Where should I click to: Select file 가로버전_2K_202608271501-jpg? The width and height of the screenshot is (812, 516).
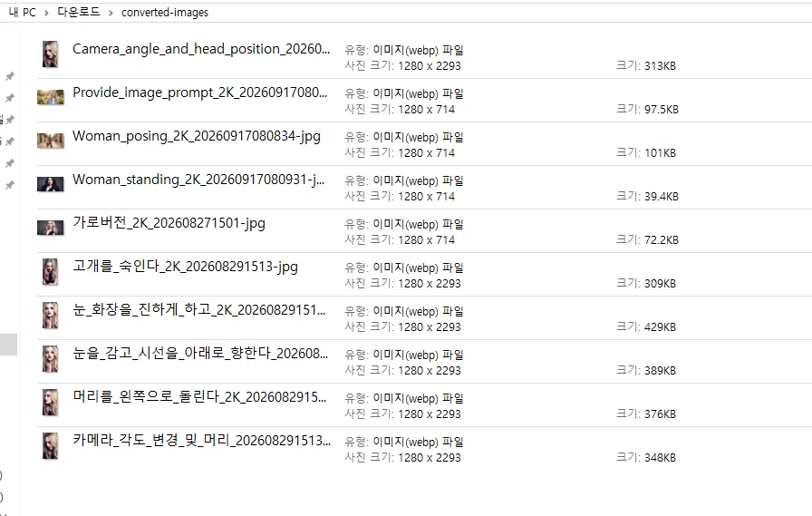coord(169,223)
